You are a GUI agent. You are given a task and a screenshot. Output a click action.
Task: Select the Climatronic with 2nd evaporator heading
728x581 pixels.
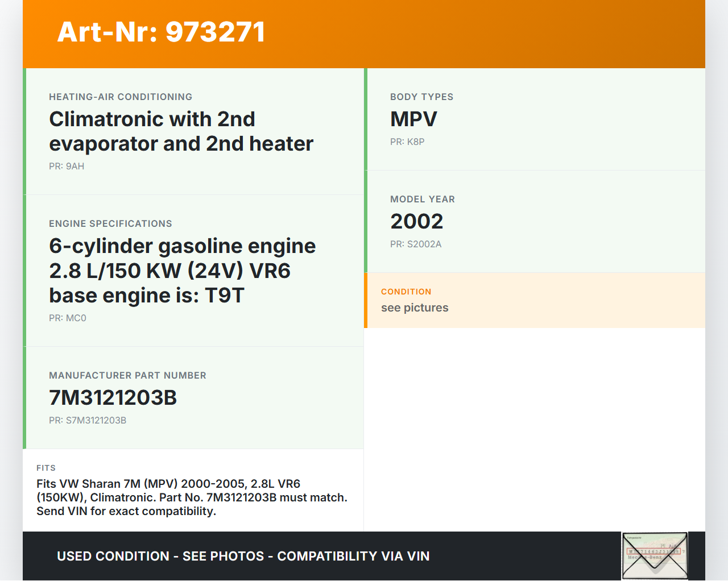pyautogui.click(x=181, y=131)
